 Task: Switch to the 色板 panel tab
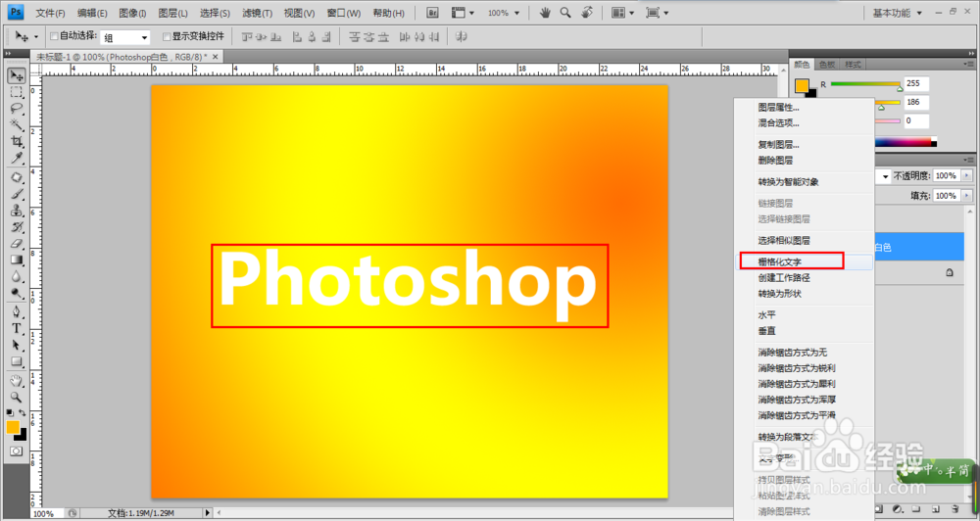[827, 65]
